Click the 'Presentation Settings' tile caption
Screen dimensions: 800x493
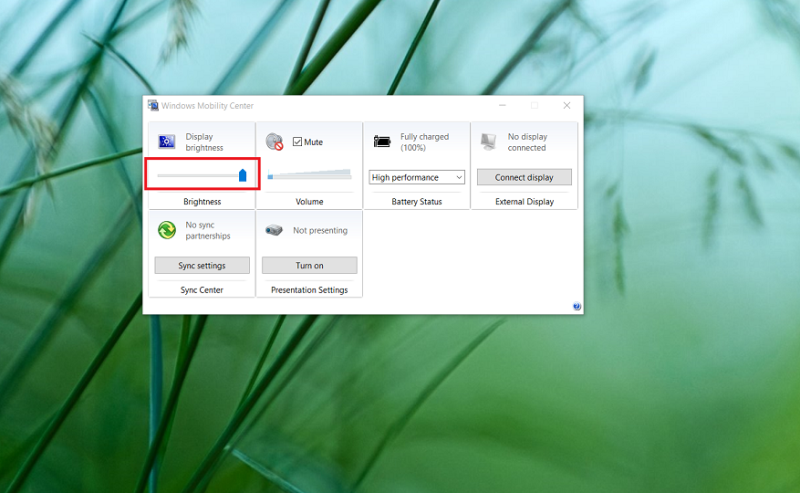(x=310, y=290)
